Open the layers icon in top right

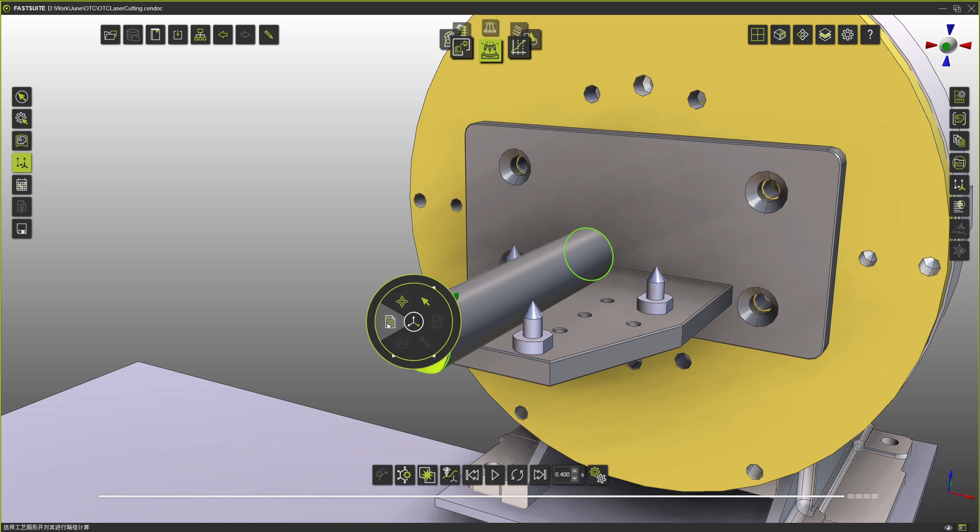(825, 35)
